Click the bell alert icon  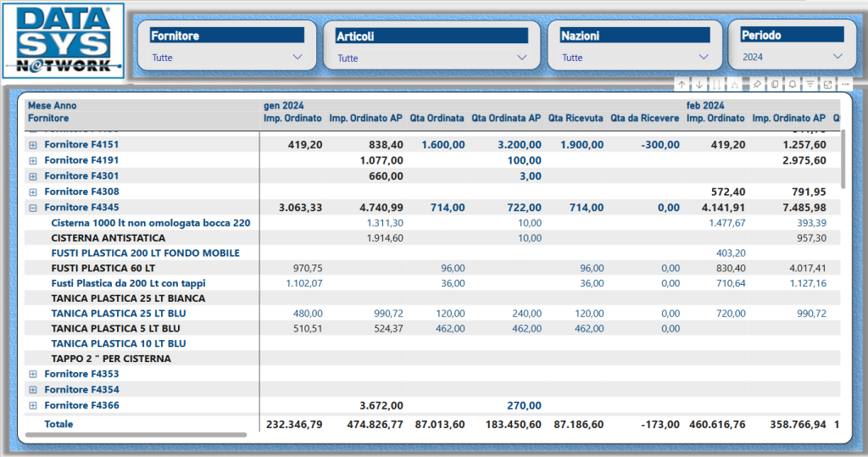pos(793,84)
